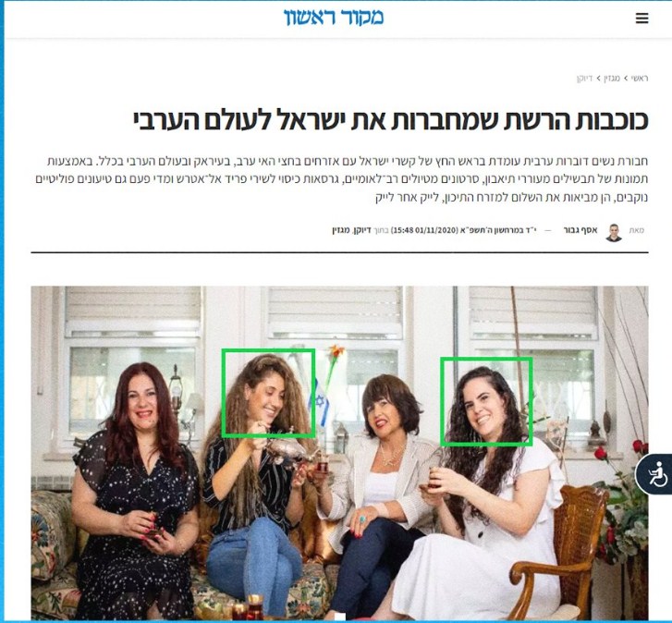
Task: Click the מאת label beside the avatar
Action: tap(637, 230)
